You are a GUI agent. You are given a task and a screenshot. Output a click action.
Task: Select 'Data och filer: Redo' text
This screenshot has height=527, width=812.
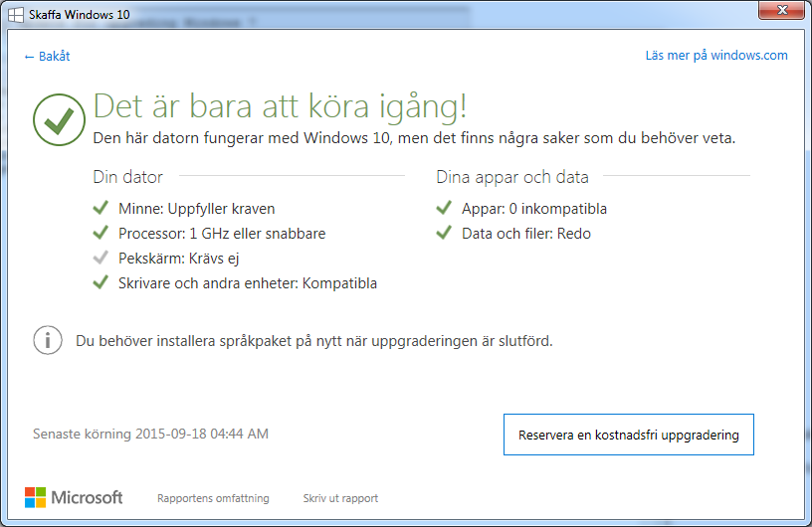coord(526,234)
